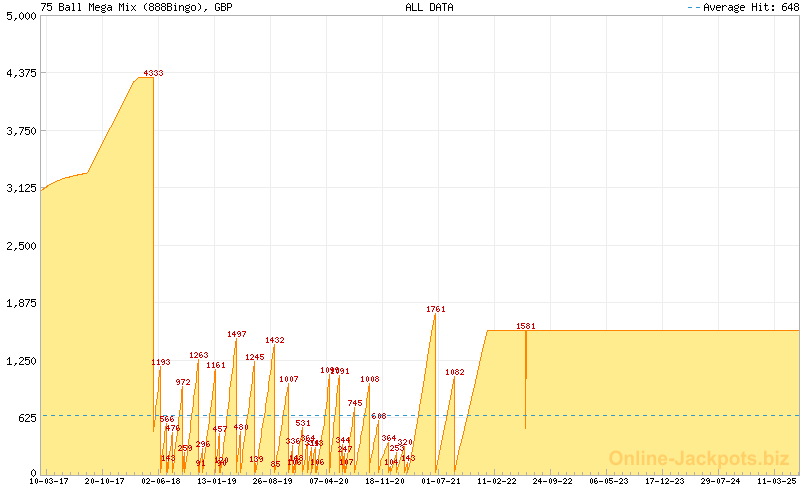This screenshot has height=490, width=800.
Task: Click the 11-03-25 date axis label
Action: pyautogui.click(x=777, y=481)
